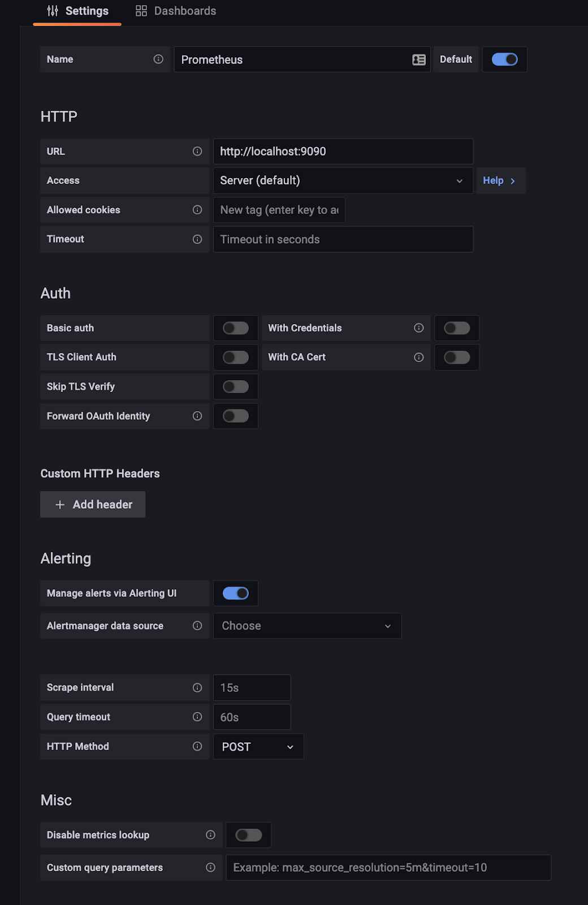Click the Misc section heading
Screen dimensions: 588x905
point(56,800)
